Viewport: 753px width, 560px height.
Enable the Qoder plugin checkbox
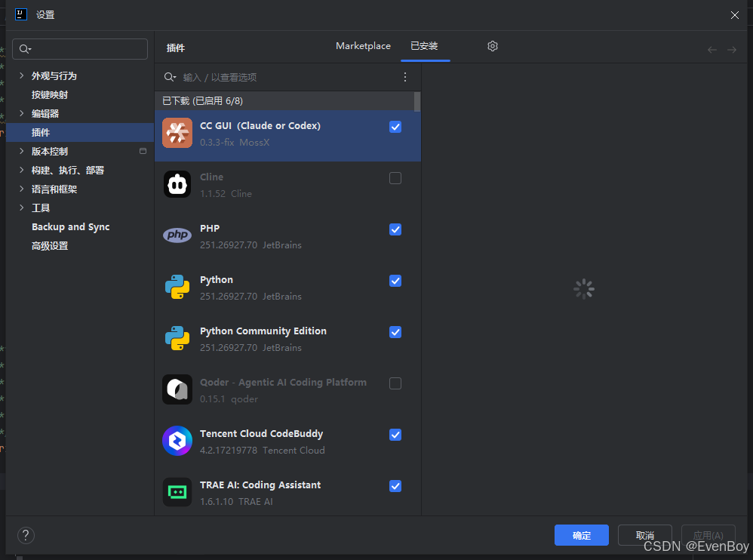[395, 383]
